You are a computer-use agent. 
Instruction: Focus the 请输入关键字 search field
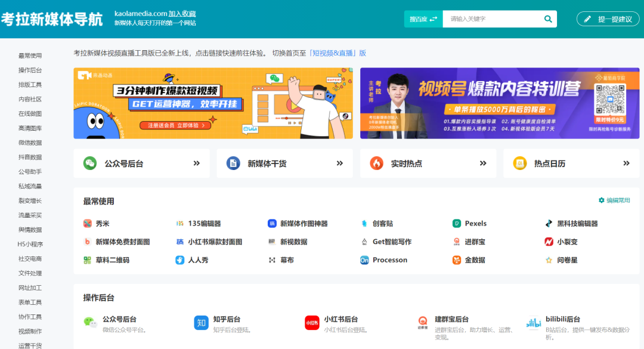[x=493, y=19]
